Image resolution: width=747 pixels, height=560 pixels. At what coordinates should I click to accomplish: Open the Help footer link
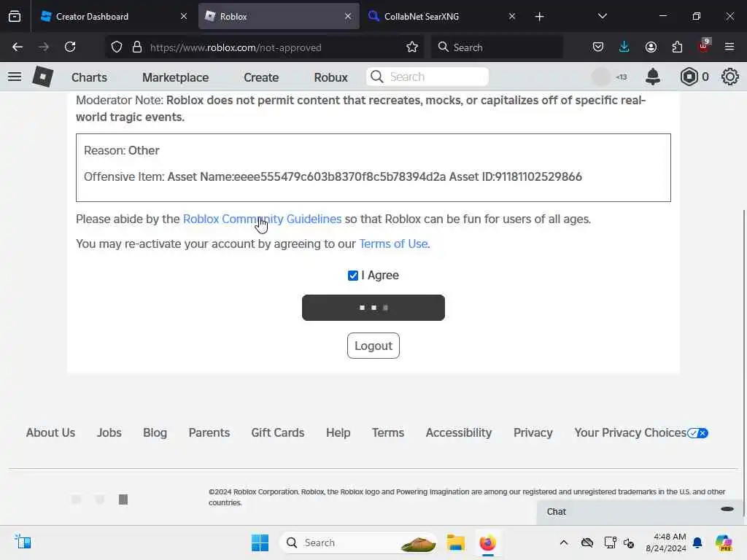(338, 433)
